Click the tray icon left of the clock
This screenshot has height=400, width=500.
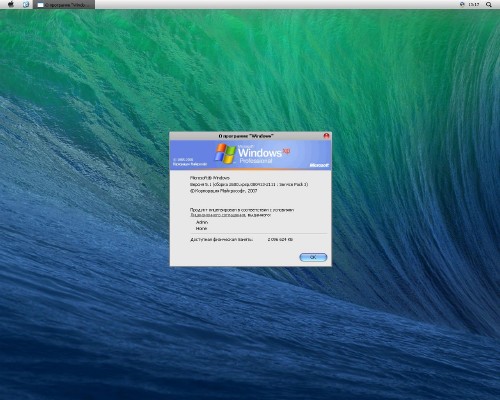pyautogui.click(x=462, y=4)
